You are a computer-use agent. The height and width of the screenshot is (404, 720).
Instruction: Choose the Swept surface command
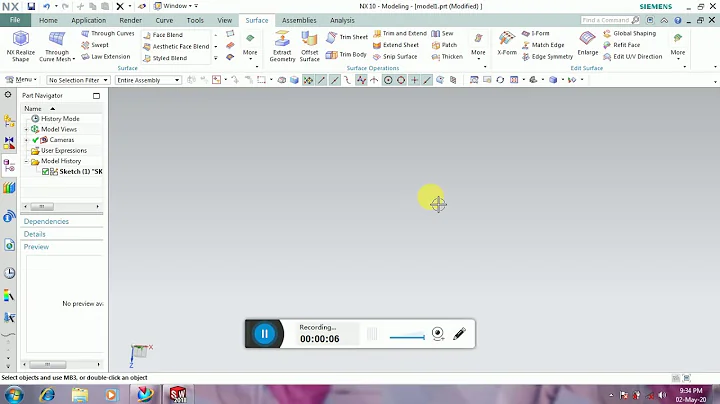tap(95, 45)
